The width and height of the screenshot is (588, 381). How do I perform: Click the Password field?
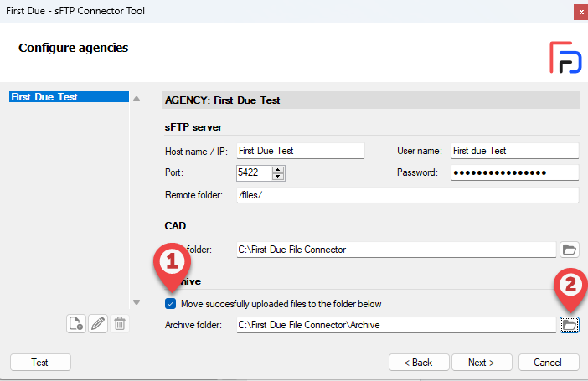[515, 172]
